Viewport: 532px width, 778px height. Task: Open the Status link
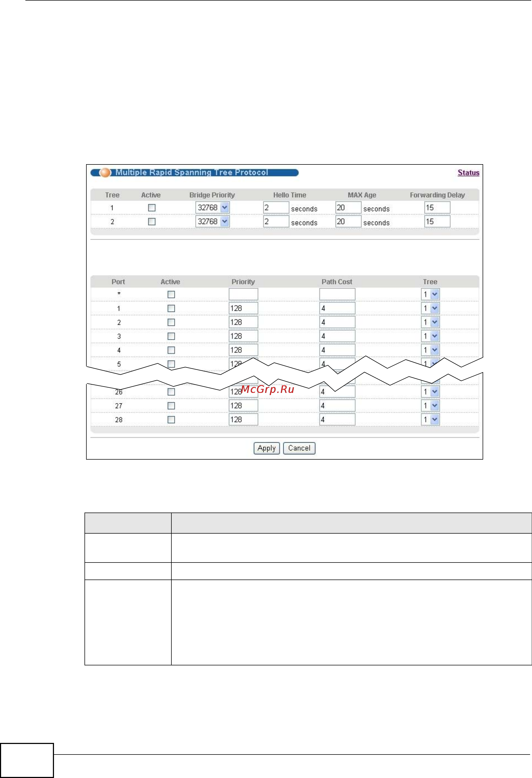point(468,173)
